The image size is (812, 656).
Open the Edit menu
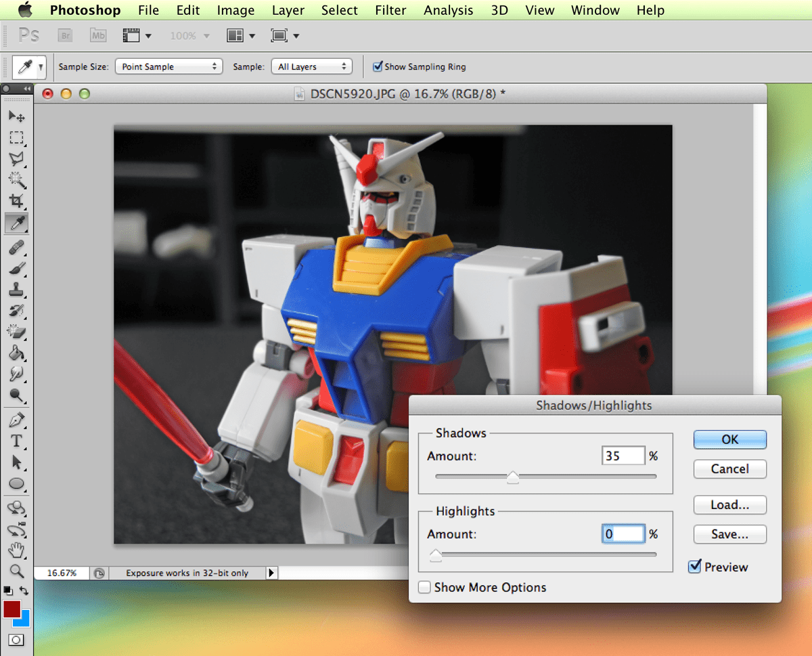[x=188, y=10]
